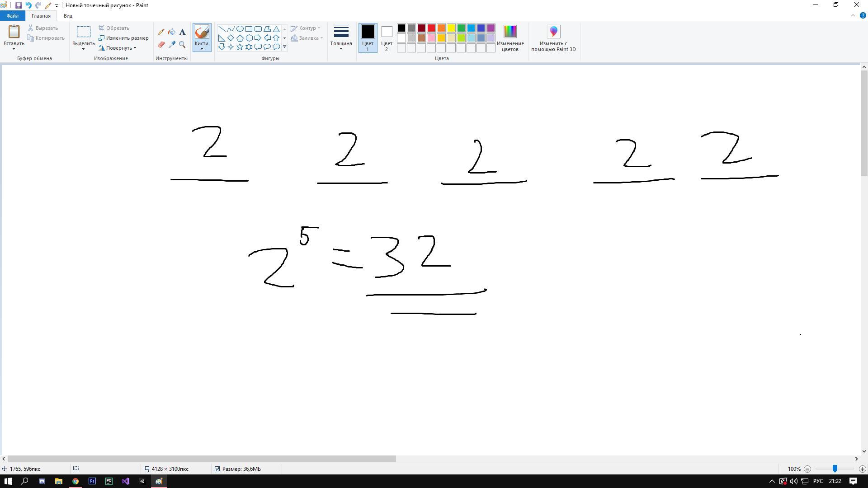
Task: Expand the Толщина line thickness dropdown
Action: point(341,38)
